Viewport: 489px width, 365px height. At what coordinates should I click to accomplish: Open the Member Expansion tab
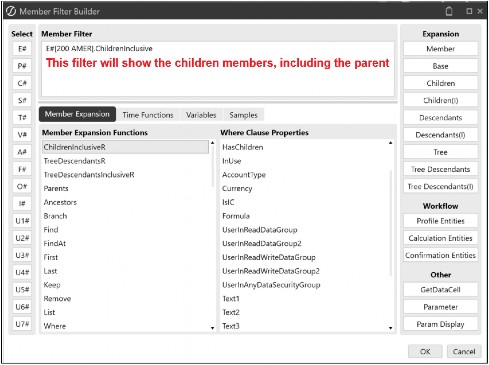77,114
